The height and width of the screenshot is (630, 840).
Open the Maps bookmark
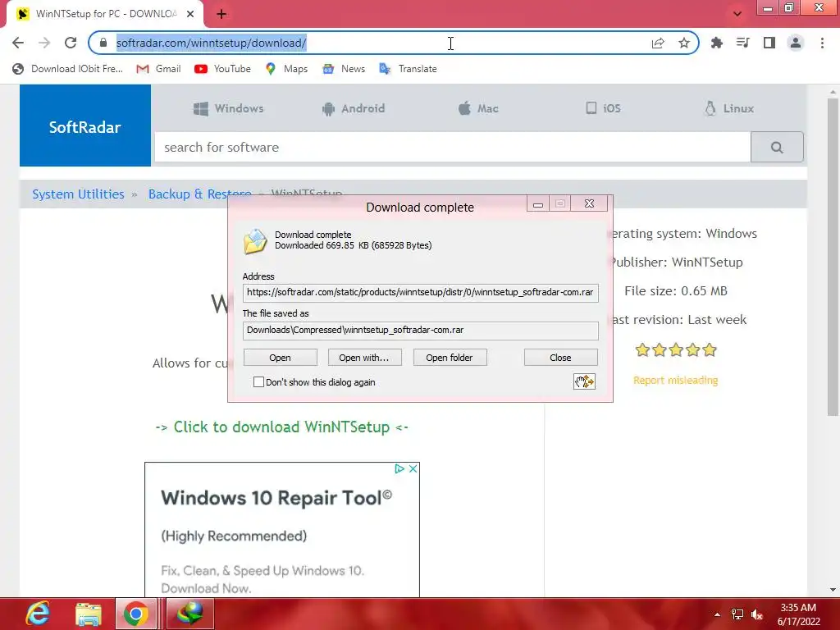(x=286, y=69)
